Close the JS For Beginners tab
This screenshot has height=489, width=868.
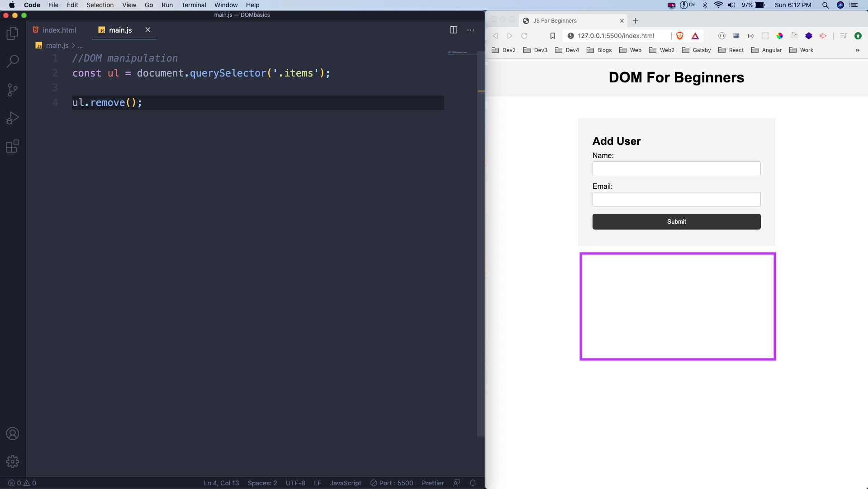coord(622,21)
